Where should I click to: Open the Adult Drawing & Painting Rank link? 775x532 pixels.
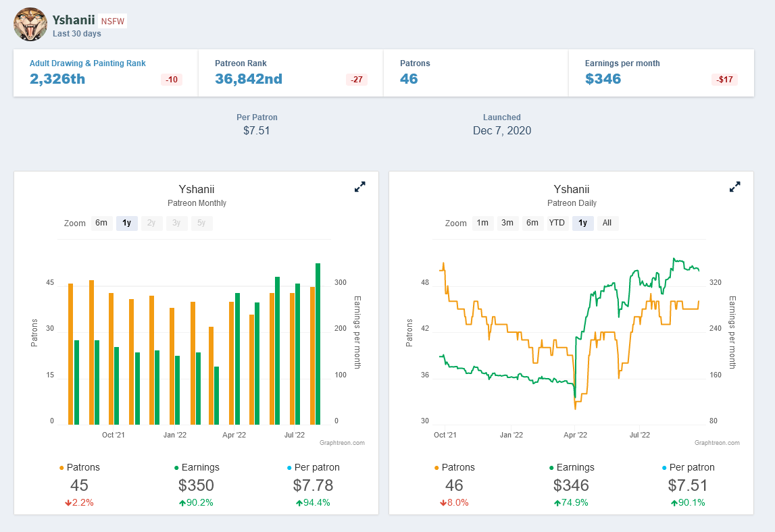[87, 63]
